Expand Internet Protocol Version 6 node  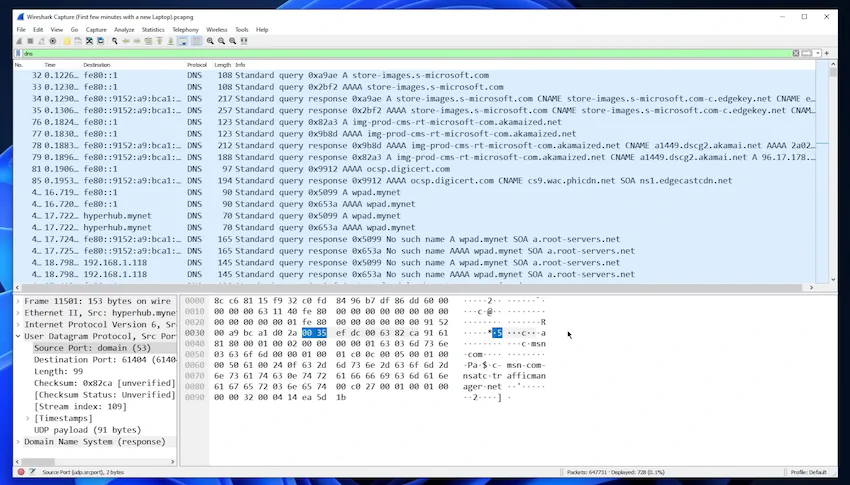[x=18, y=324]
